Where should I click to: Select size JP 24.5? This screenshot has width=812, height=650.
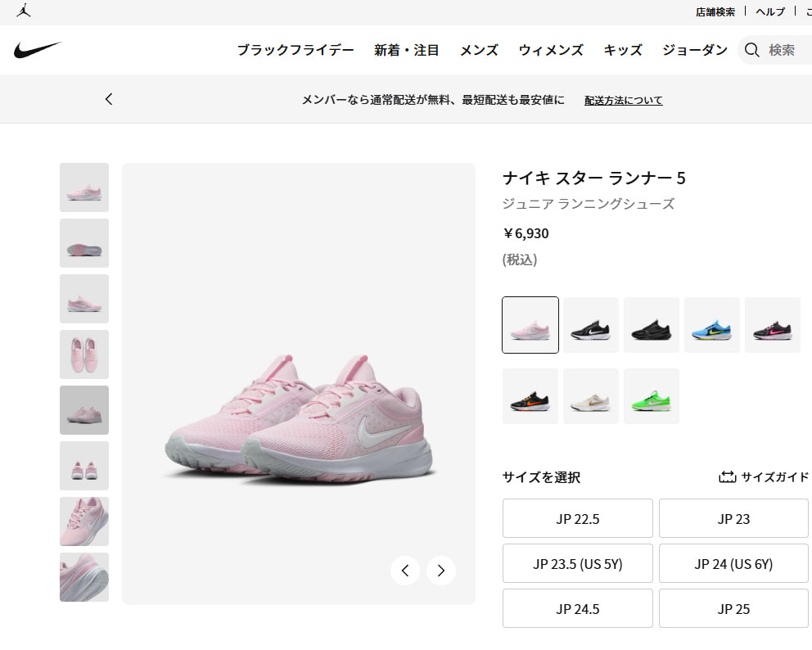(577, 608)
